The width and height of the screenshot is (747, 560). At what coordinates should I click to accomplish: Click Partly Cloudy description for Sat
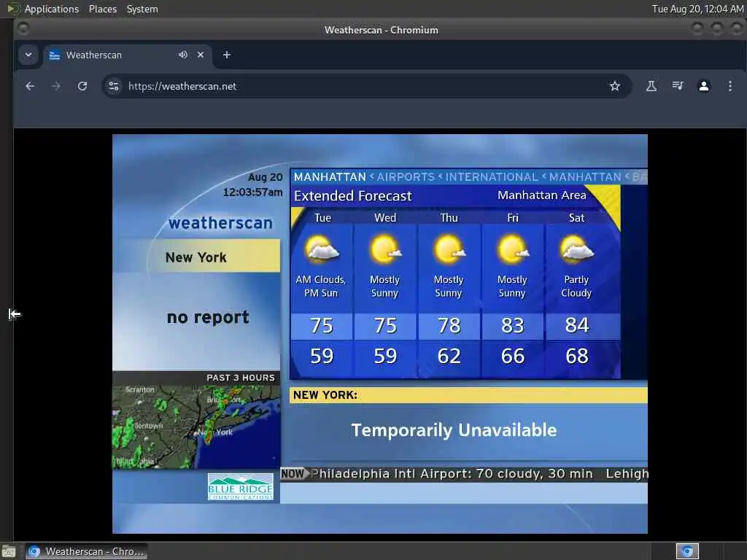(x=576, y=286)
